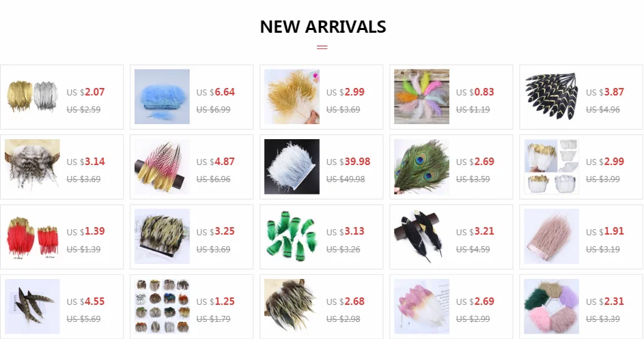Open the pink ombre goose feathers thumbnail
Viewport: 644px width, 339px height.
(421, 306)
